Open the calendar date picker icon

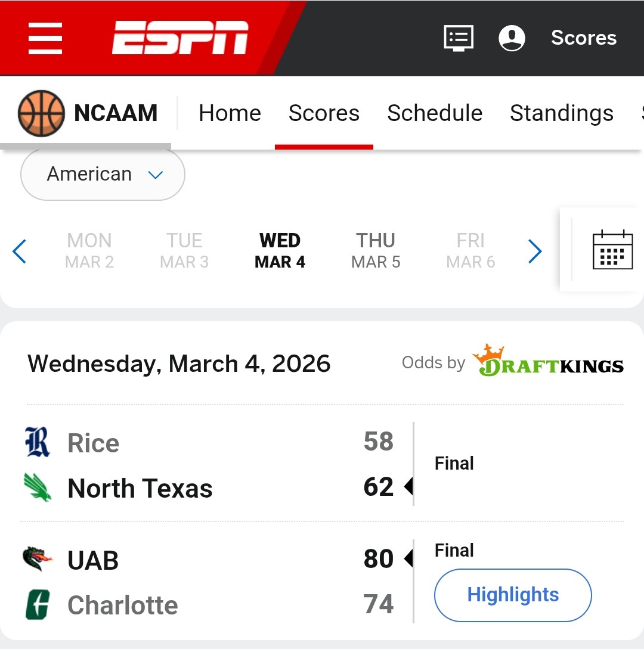coord(612,250)
